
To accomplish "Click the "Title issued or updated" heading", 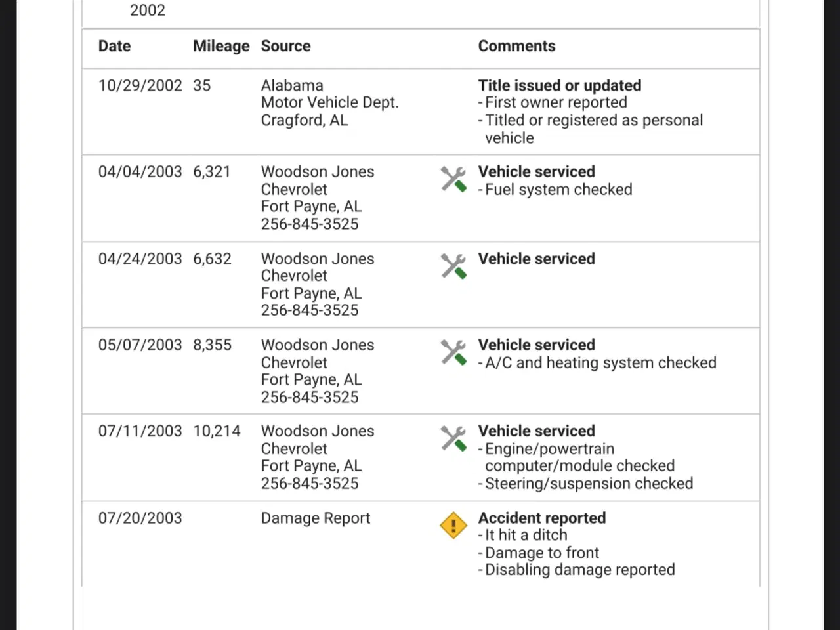I will 559,85.
